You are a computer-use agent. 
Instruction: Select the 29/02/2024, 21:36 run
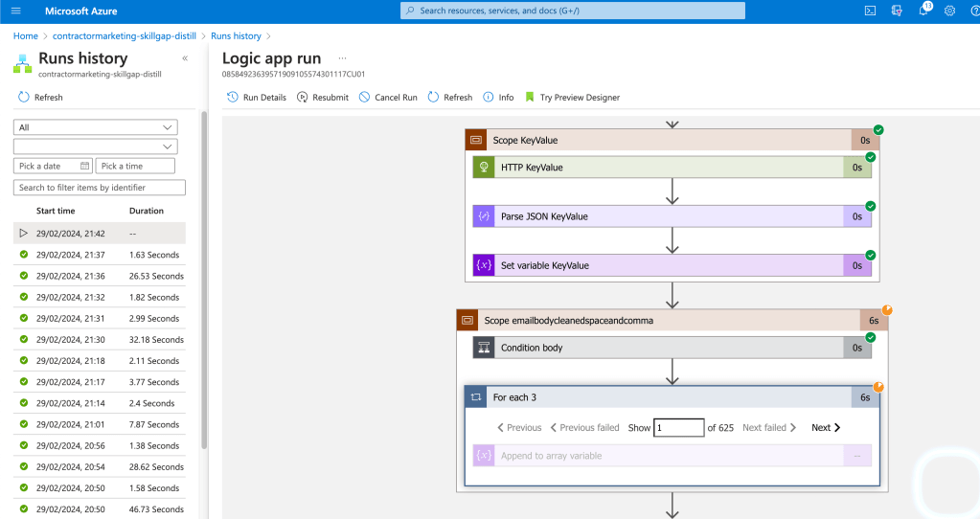point(100,276)
